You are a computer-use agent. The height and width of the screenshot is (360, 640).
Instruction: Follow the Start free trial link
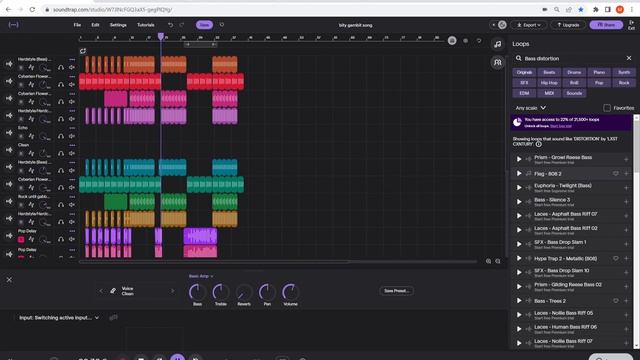coord(561,126)
